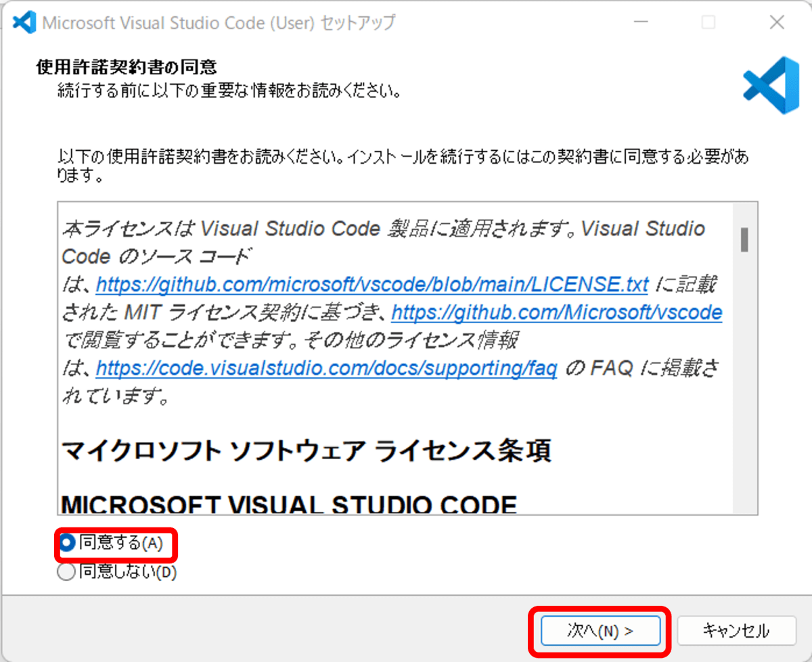Image resolution: width=812 pixels, height=662 pixels.
Task: Click the large VS Code logo
Action: [x=771, y=85]
